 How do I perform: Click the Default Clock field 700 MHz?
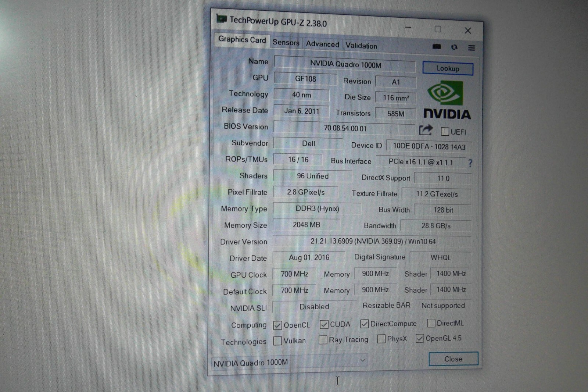click(294, 291)
